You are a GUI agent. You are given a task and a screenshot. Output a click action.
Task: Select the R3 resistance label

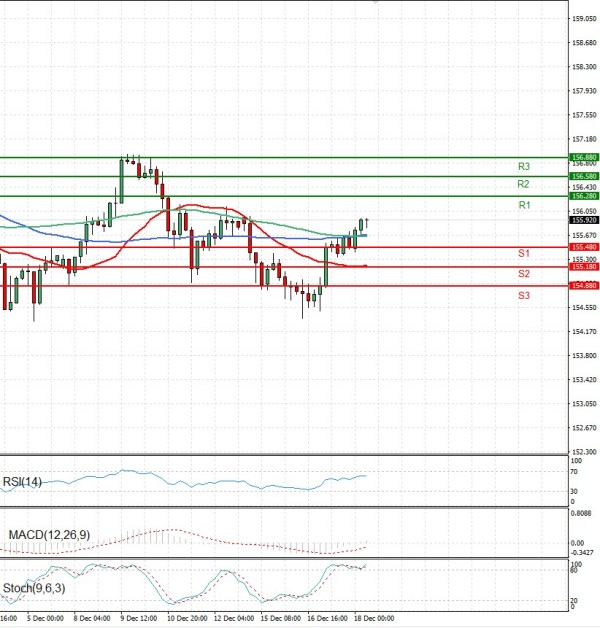click(524, 166)
